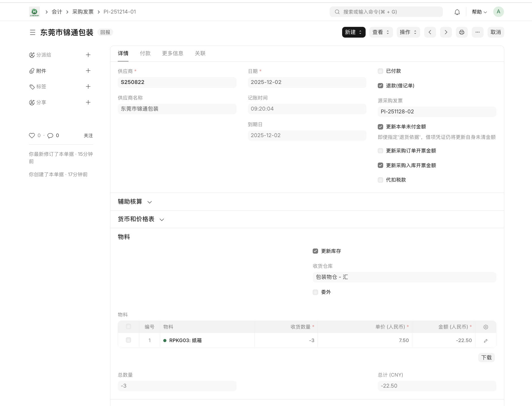This screenshot has height=406, width=532.
Task: Edit the RPKG03 row pencil icon
Action: 486,341
